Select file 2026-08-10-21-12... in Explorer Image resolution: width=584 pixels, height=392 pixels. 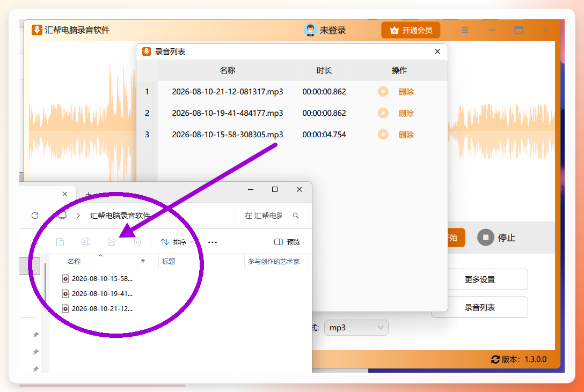click(x=98, y=308)
